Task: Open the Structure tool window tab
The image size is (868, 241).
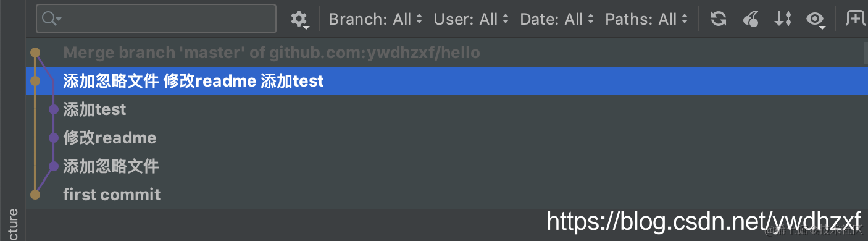Action: point(12,224)
